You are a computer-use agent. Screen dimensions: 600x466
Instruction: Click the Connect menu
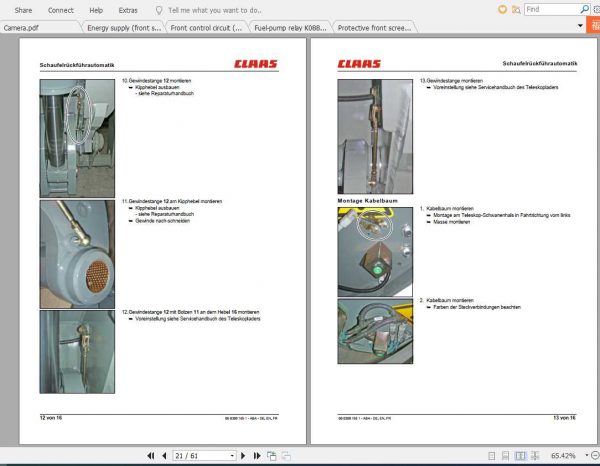click(60, 9)
